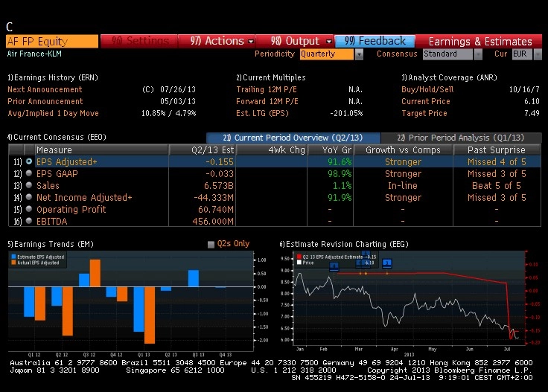
Task: Open 6) Estimate Revision Charting (EEG) section
Action: click(344, 244)
